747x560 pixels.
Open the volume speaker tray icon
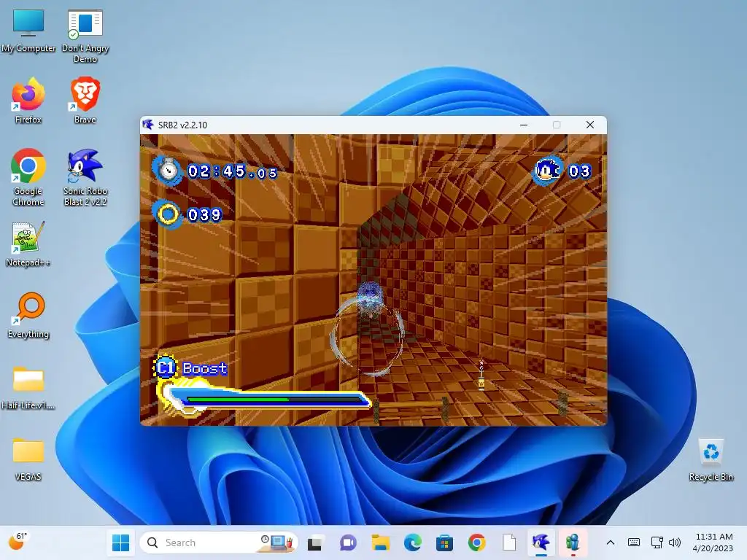click(x=675, y=542)
